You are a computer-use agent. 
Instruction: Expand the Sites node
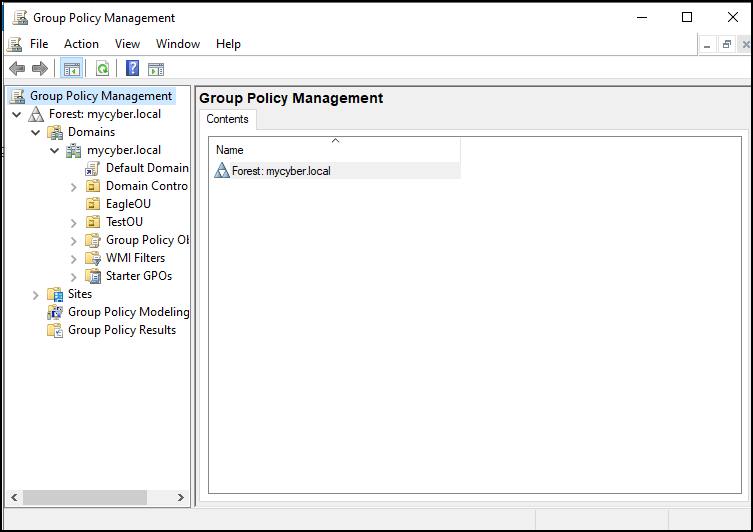(x=36, y=295)
